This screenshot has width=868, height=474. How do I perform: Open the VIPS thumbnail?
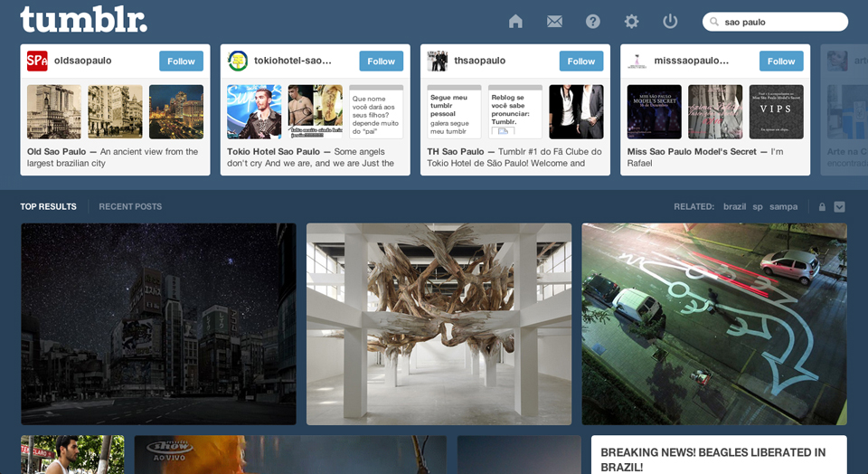pos(776,111)
